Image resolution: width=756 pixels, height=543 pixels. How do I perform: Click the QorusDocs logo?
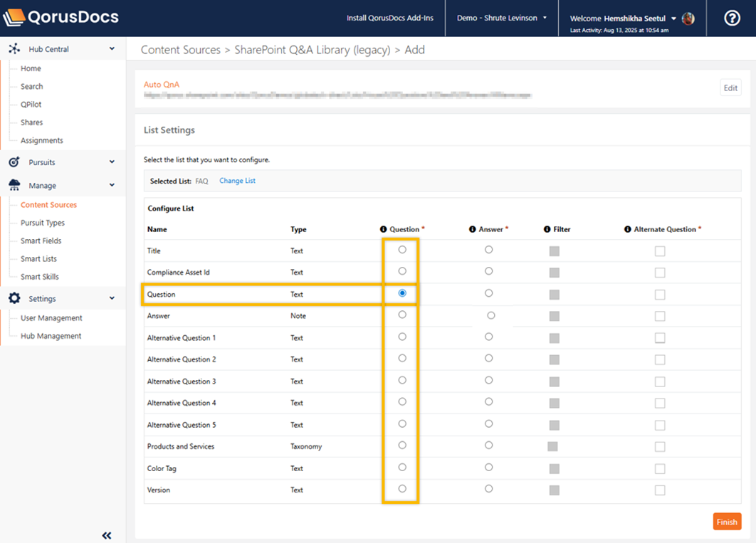[x=61, y=18]
